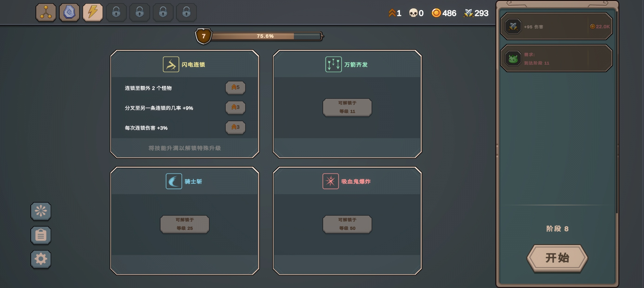The height and width of the screenshot is (288, 644).
Task: Open the settings gear button
Action: (41, 259)
